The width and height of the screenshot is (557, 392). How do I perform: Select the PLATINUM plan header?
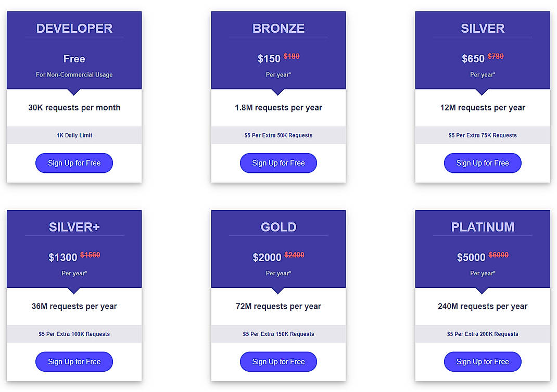[482, 227]
